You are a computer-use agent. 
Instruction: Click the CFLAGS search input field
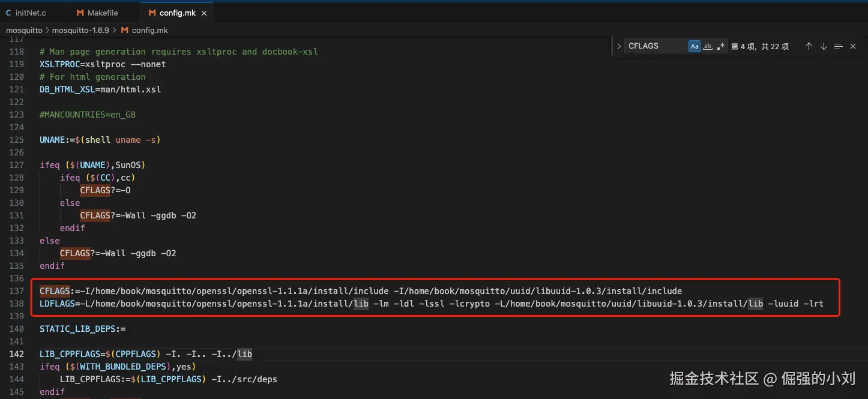click(x=656, y=46)
